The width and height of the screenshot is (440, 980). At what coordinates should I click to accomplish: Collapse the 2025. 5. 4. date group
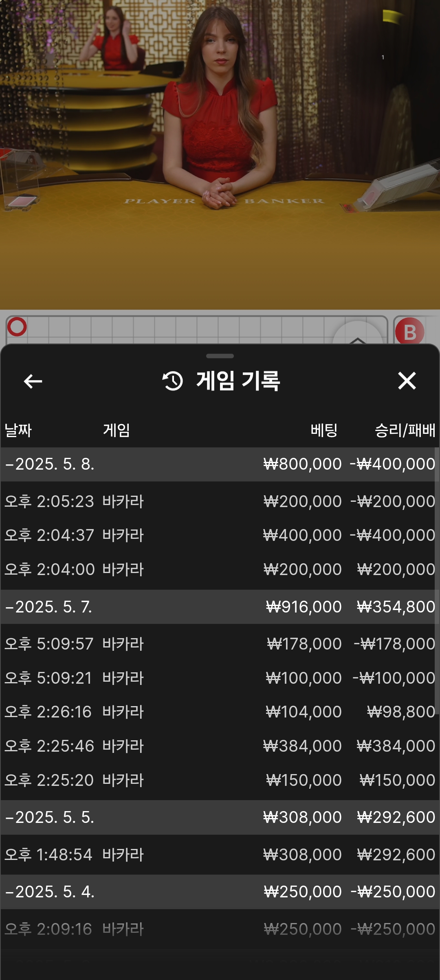point(50,892)
